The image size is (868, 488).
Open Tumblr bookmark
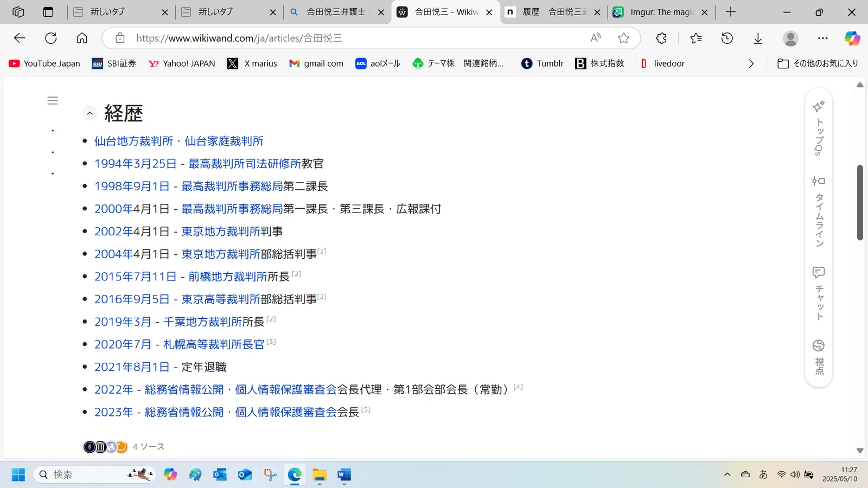coord(542,63)
